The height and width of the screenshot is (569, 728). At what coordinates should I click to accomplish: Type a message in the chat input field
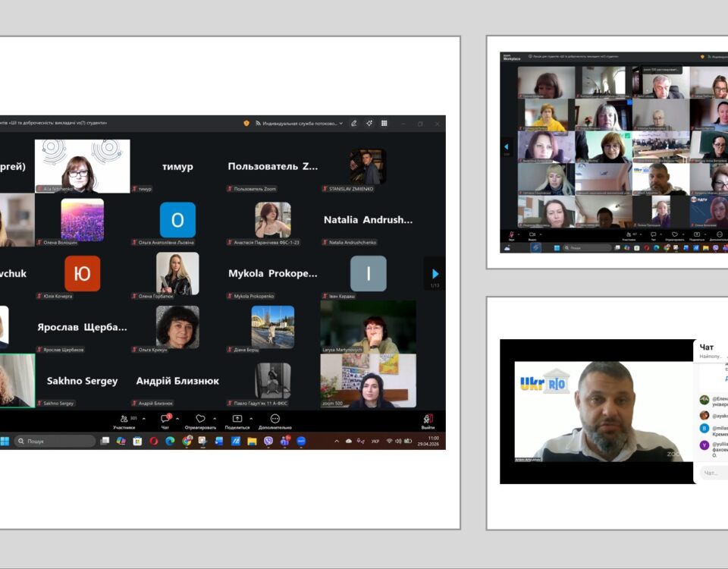click(x=713, y=473)
